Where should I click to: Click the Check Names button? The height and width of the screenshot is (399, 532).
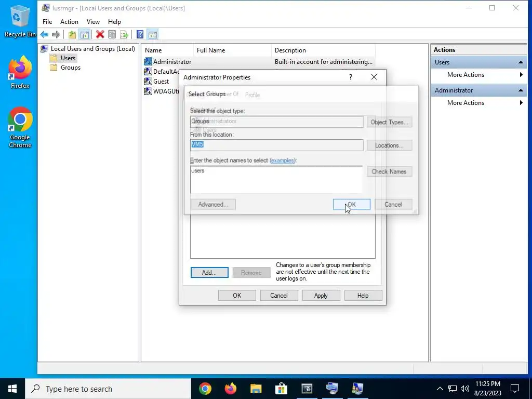coord(389,171)
